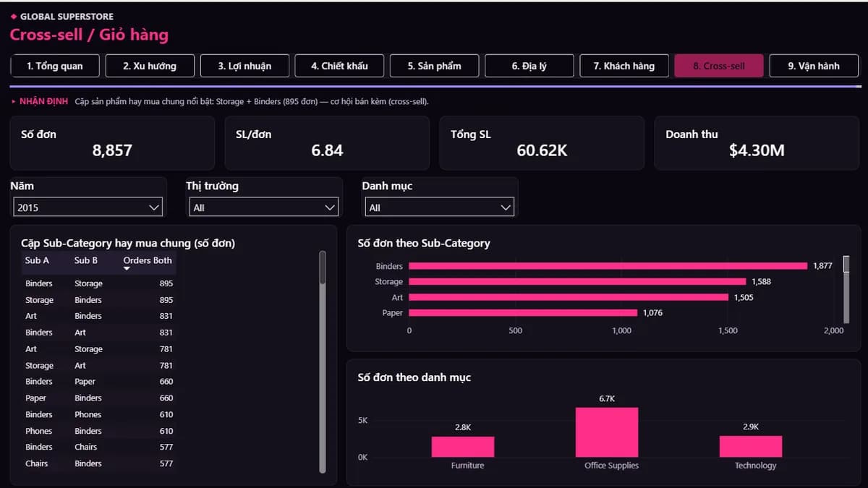Select row Paper Binders 660
The image size is (868, 488).
pos(99,398)
